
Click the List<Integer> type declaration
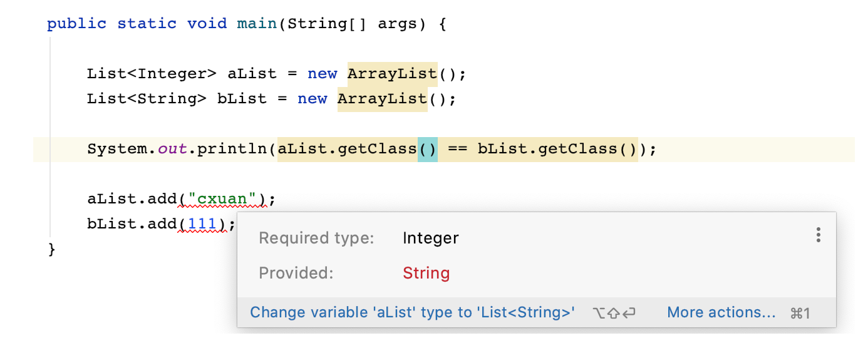152,74
